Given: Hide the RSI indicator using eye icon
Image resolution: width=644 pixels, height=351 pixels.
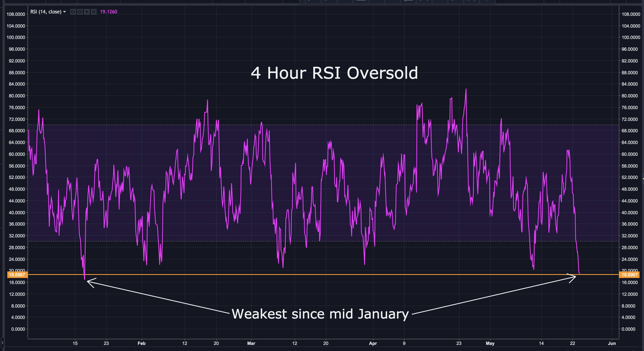Looking at the screenshot, I should tap(73, 12).
